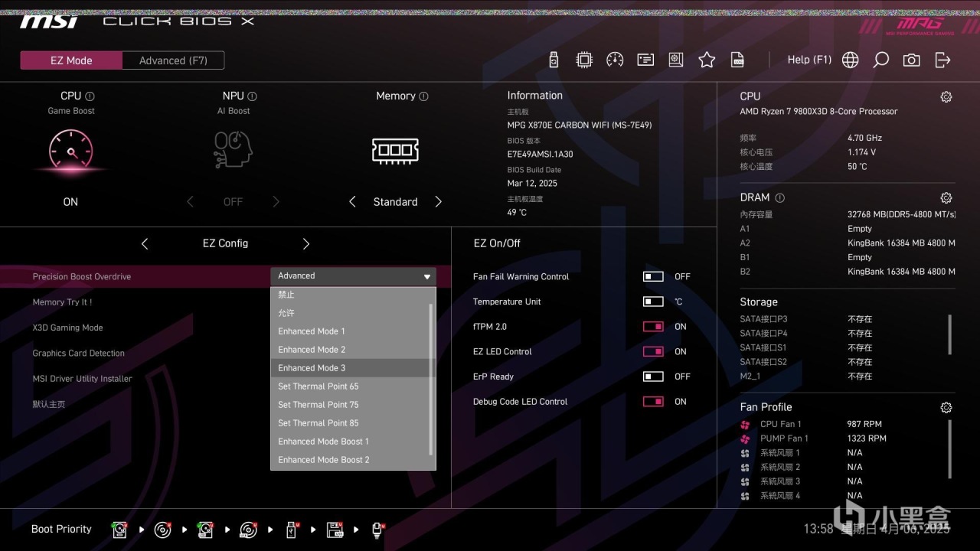980x551 pixels.
Task: Select Enhanced Mode 2 option
Action: (x=351, y=350)
